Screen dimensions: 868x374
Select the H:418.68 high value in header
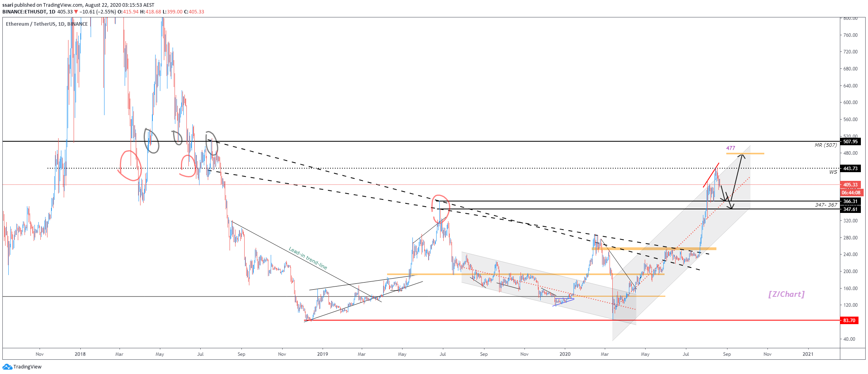(x=151, y=12)
